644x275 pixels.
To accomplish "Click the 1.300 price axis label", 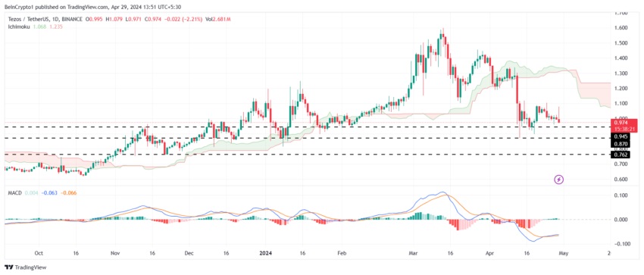I will coord(621,73).
